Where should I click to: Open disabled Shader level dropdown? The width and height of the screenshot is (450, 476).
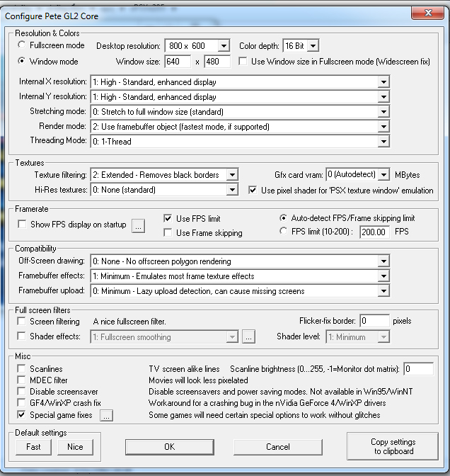[358, 337]
